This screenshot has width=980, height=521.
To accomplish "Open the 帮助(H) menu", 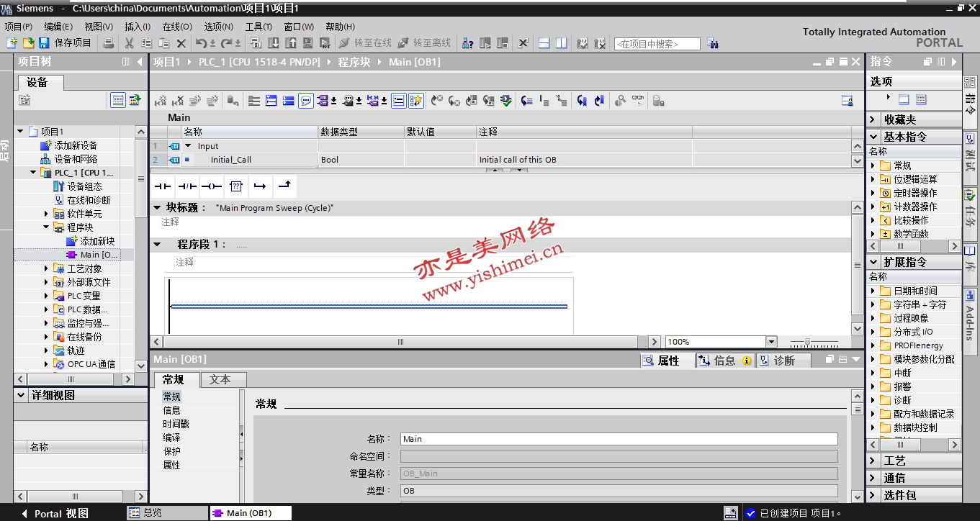I will pos(340,27).
